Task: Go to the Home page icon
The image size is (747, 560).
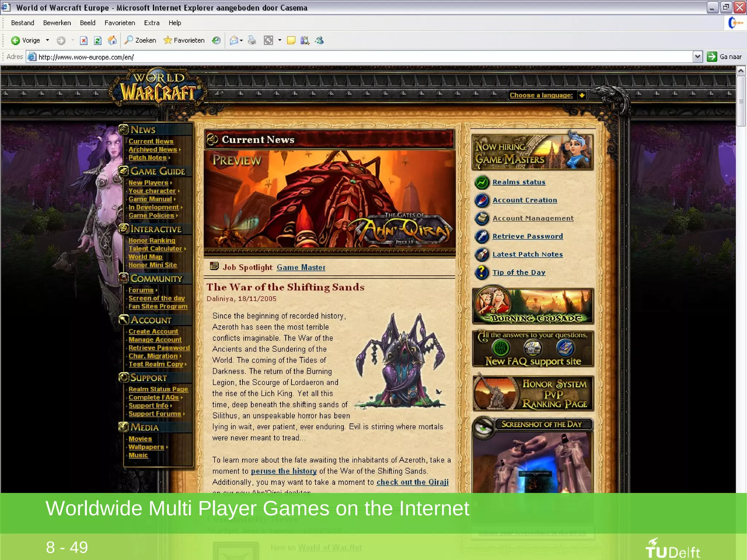Action: 112,40
